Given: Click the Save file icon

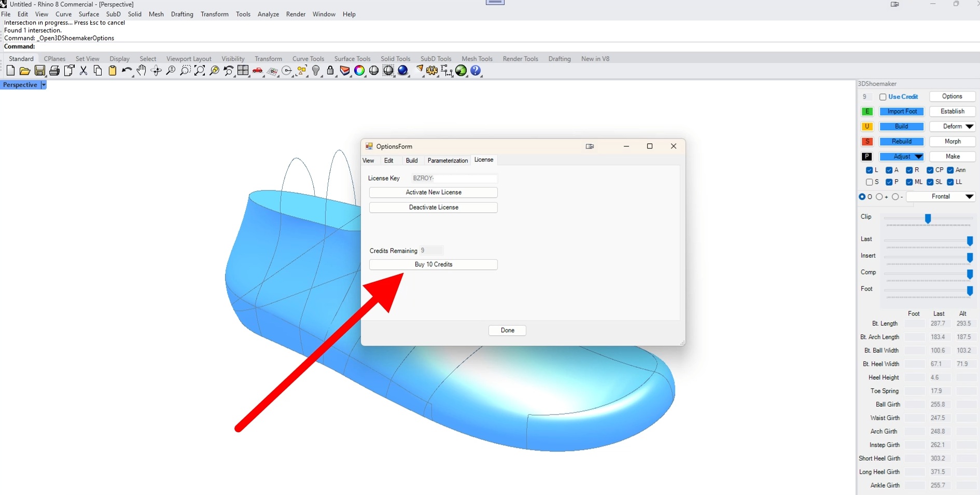Looking at the screenshot, I should (x=39, y=71).
